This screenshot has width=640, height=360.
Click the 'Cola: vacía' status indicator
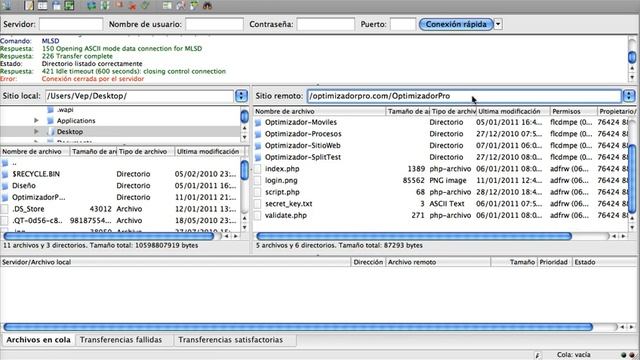coord(573,355)
